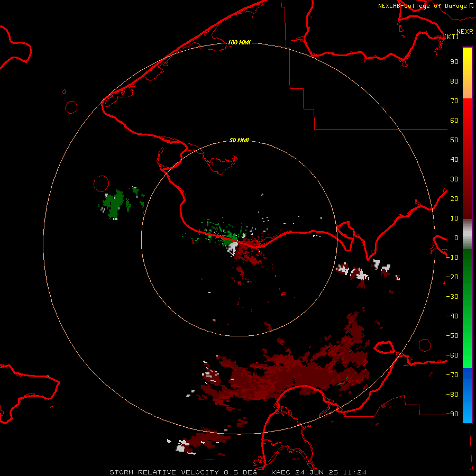Click the 60 value on the velocity scale
This screenshot has height=476, width=476.
pos(454,120)
